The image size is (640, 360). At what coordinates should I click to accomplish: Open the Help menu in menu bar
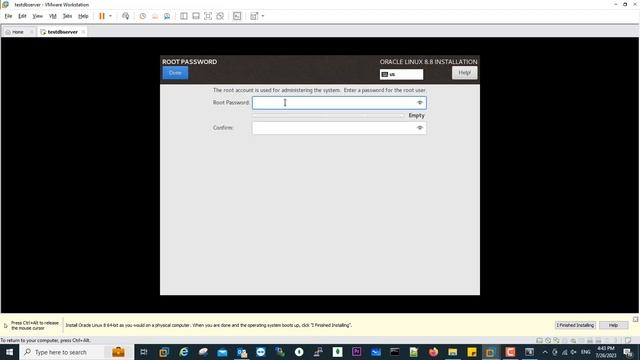(83, 16)
